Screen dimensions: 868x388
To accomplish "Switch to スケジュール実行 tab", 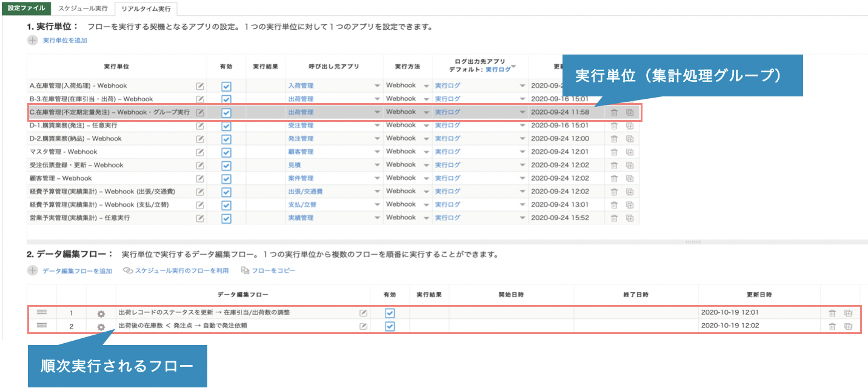I will click(x=83, y=8).
